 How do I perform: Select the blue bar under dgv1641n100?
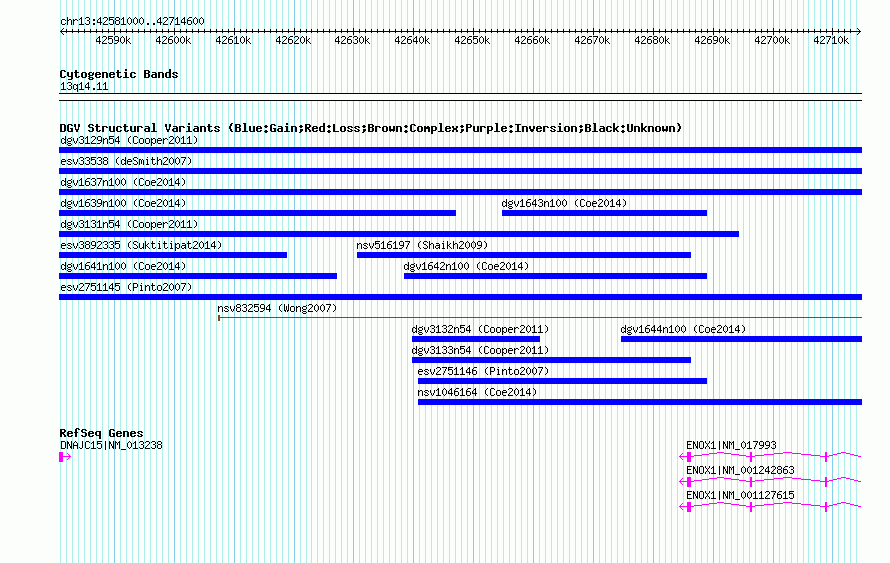tap(198, 276)
